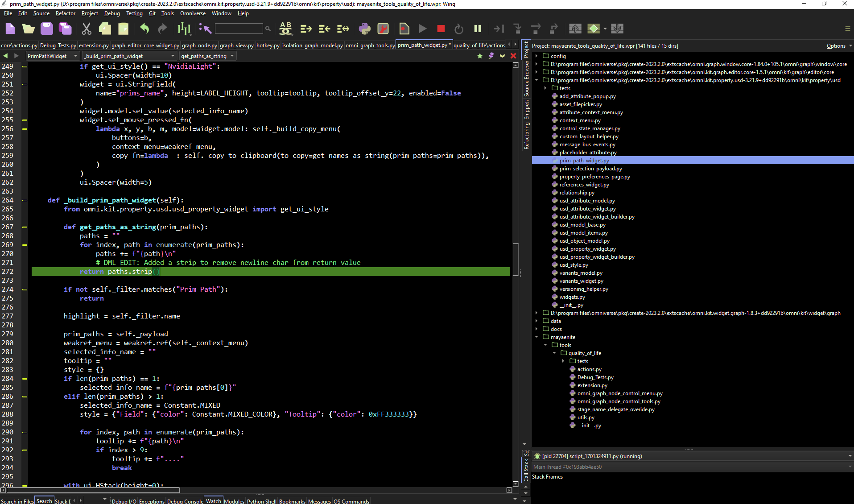Toggle the breakpoint on line 272
This screenshot has width=854, height=504.
click(25, 272)
